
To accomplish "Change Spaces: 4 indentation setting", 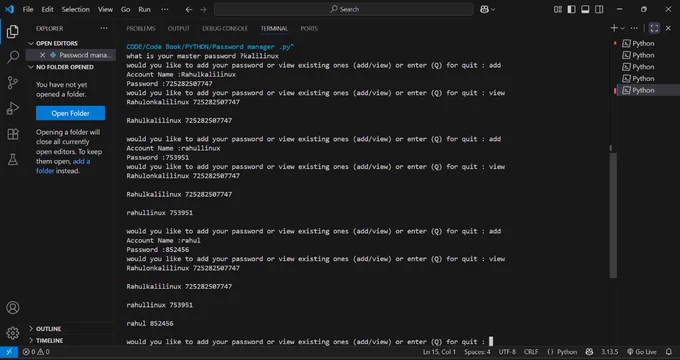I will pos(477,352).
